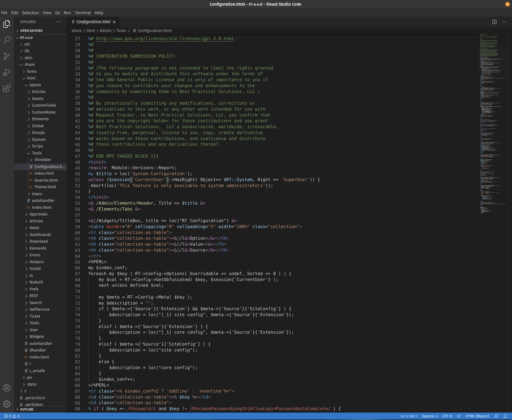Screen dimensions: 512x420
Task: Open the Accounts menu icon
Action: click(x=7, y=388)
